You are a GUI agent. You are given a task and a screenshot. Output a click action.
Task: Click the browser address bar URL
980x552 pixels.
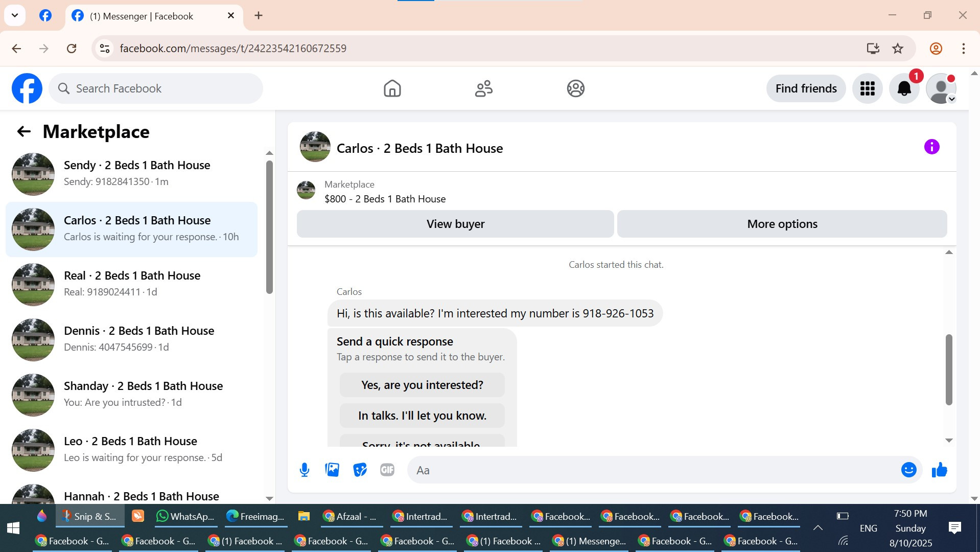233,49
